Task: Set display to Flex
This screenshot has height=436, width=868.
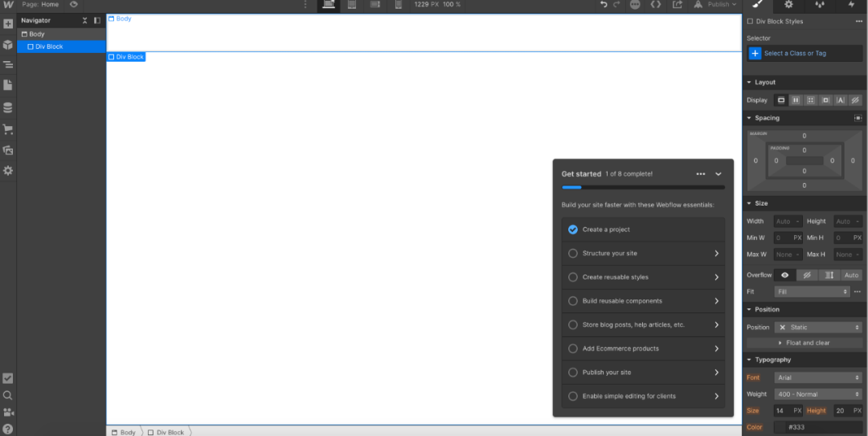Action: point(796,100)
